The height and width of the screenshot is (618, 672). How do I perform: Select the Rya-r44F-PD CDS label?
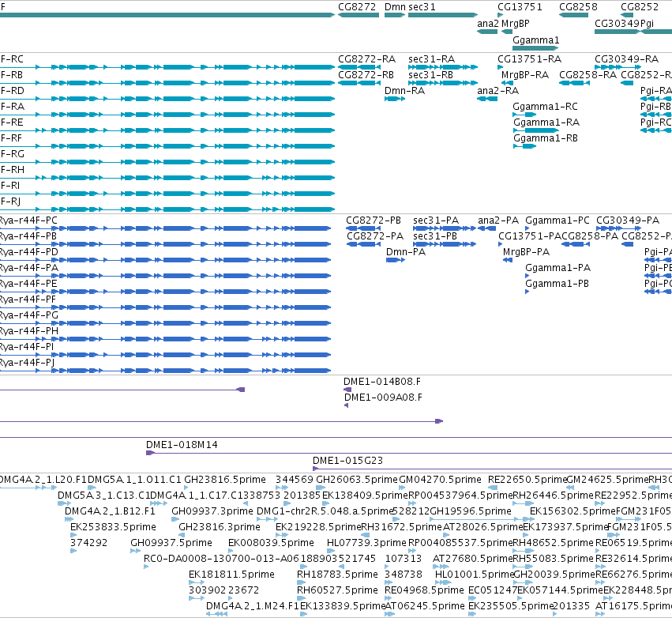28,252
